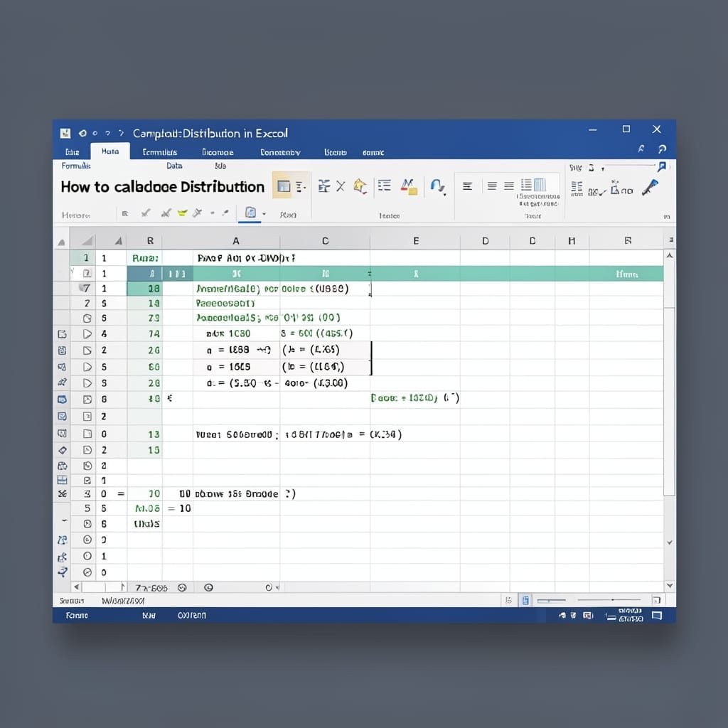
Task: Apply the bold align-left icon in ribbon
Action: 468,186
